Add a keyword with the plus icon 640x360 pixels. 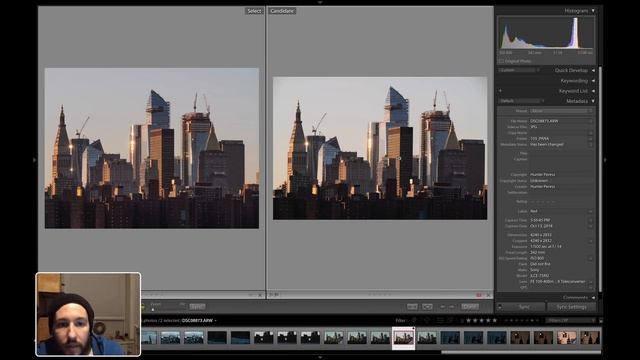[x=500, y=91]
